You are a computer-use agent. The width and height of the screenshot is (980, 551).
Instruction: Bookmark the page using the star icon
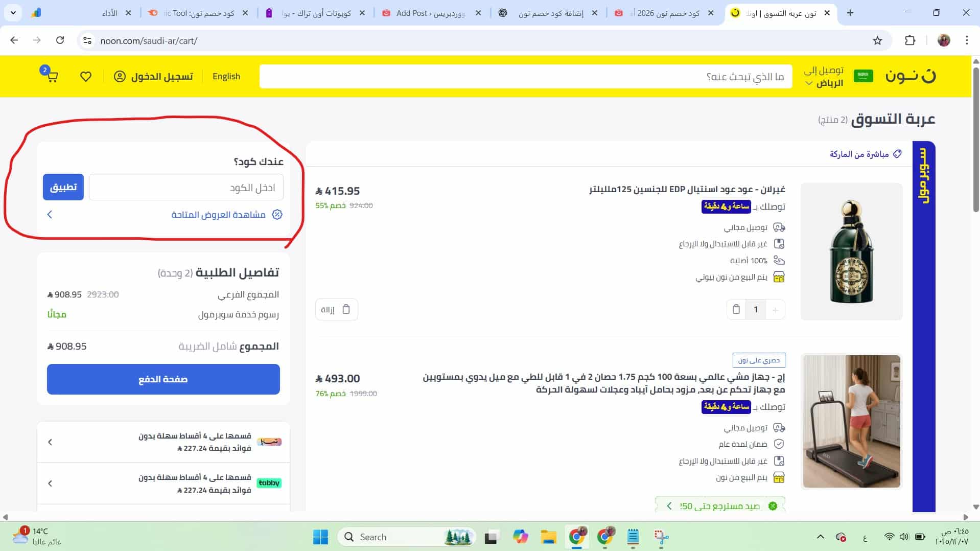click(877, 40)
